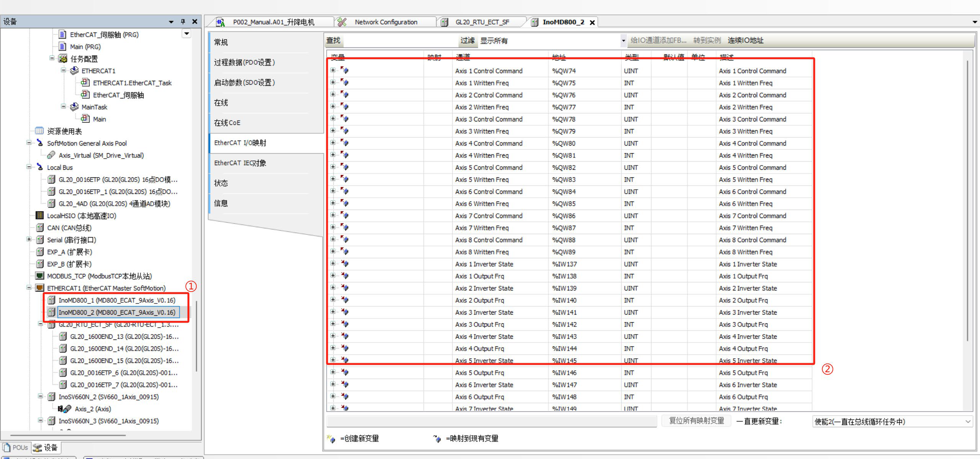Click the Axis_Virtual drive icon
Screen dimensions: 980x459
pyautogui.click(x=51, y=155)
